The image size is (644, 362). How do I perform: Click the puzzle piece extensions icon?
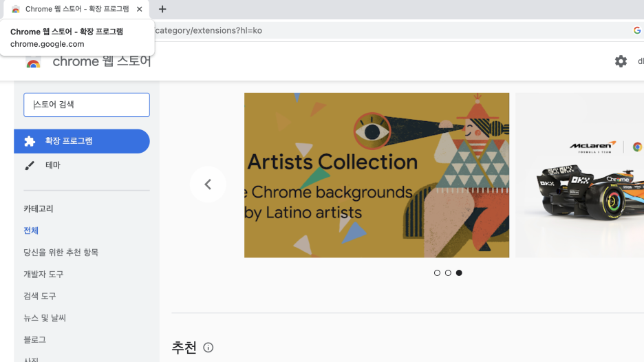pyautogui.click(x=30, y=141)
